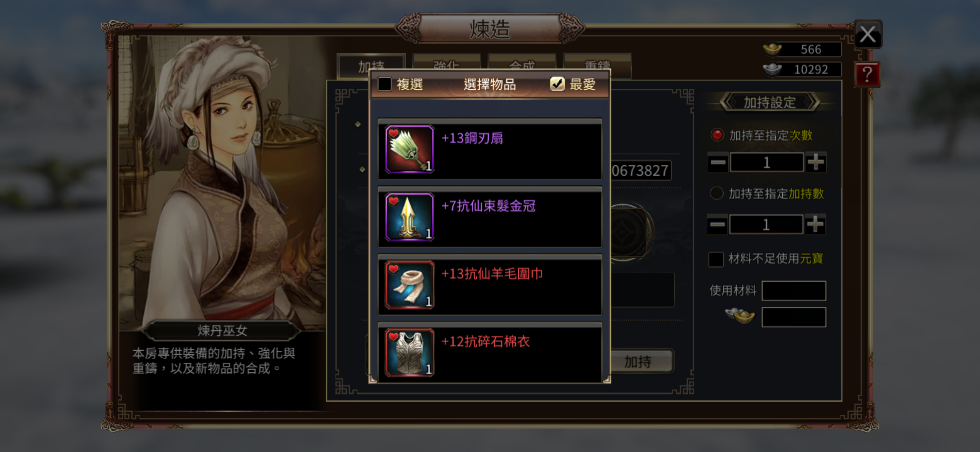This screenshot has height=452, width=980.
Task: Select 加持至指定加持數 radio button
Action: (x=717, y=193)
